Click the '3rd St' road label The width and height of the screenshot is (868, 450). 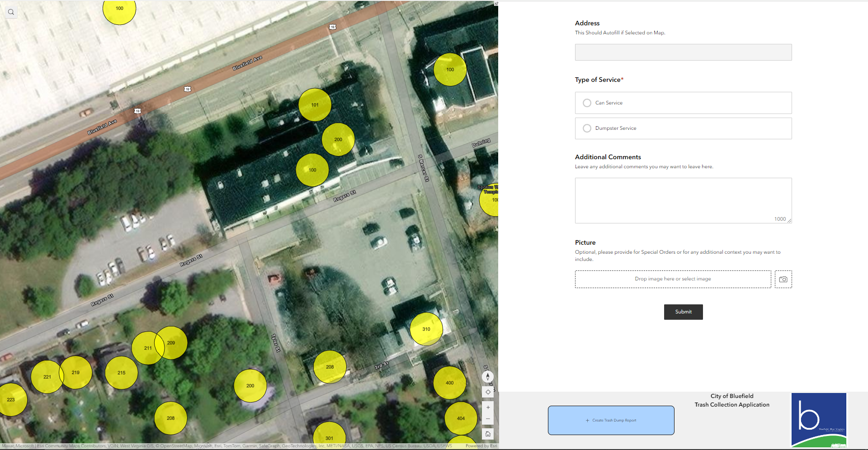(x=382, y=365)
